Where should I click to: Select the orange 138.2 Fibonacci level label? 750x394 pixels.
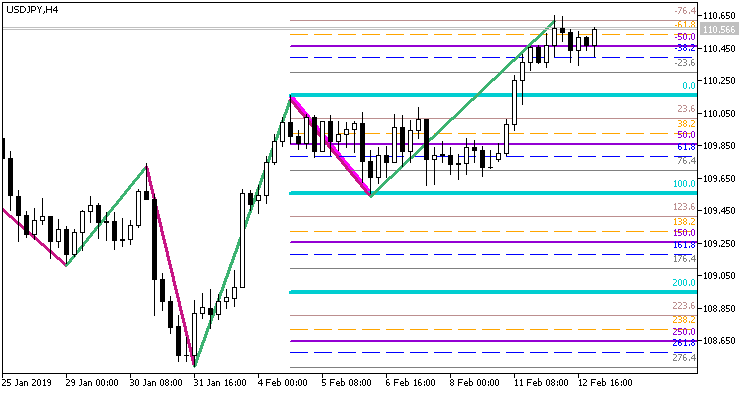(684, 221)
